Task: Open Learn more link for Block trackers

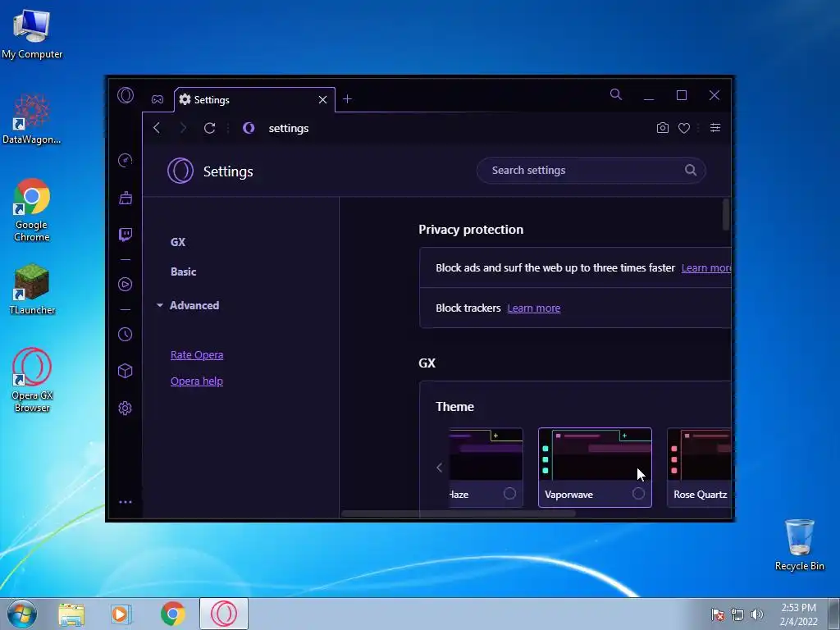Action: 533,308
